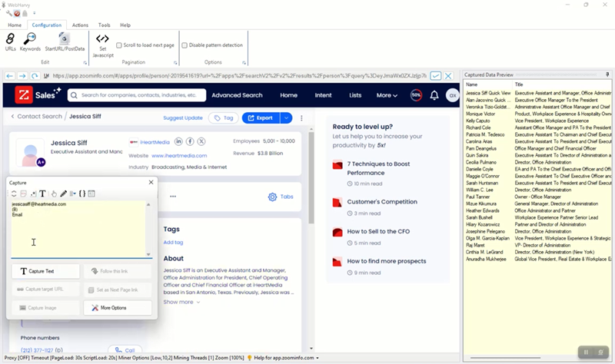Click the ZoomInfo red Z logo

24,94
